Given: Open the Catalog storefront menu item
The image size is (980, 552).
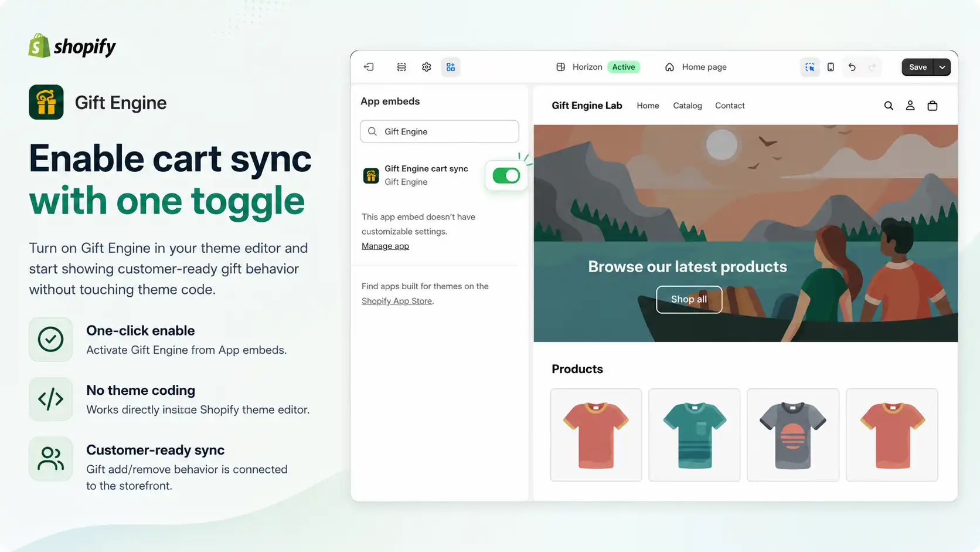Looking at the screenshot, I should (x=688, y=106).
